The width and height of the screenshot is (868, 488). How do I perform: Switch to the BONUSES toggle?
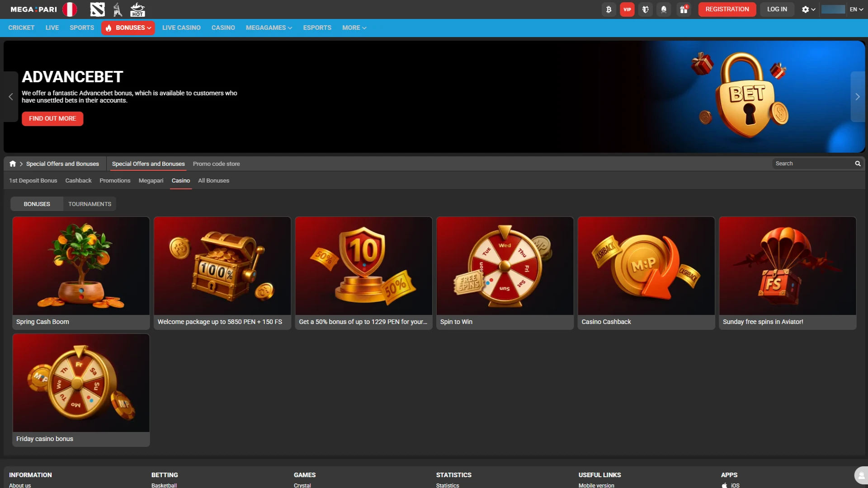(x=37, y=204)
